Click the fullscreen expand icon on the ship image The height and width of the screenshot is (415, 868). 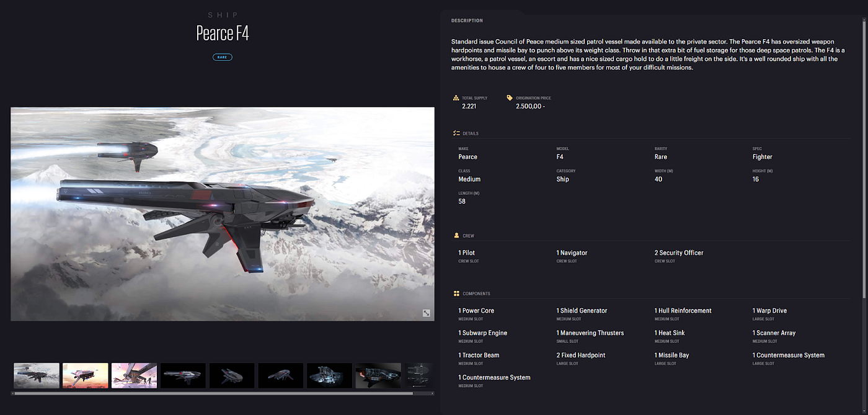click(x=427, y=313)
